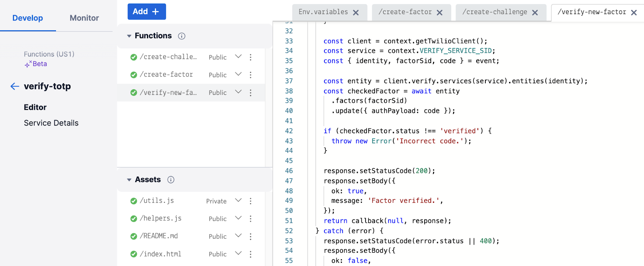Click green check status icon for /create-challenge
Image resolution: width=644 pixels, height=266 pixels.
(x=134, y=57)
